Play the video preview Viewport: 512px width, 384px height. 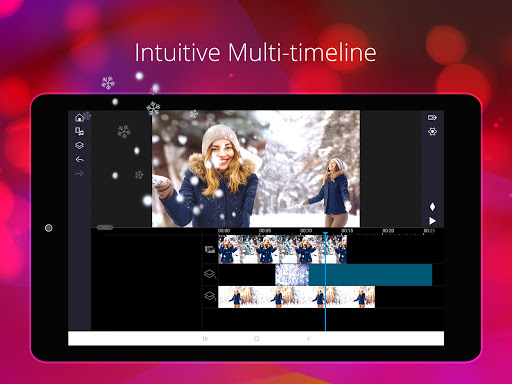point(432,221)
